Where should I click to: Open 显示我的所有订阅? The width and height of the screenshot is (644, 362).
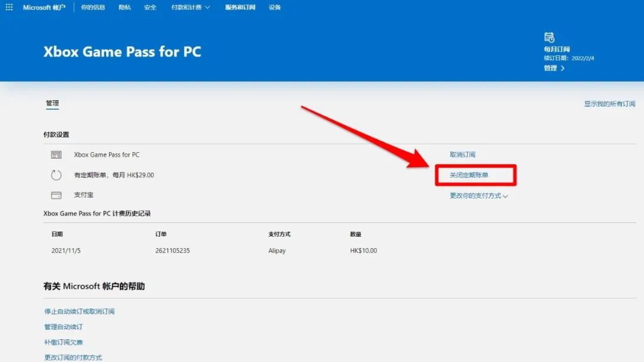coord(609,103)
